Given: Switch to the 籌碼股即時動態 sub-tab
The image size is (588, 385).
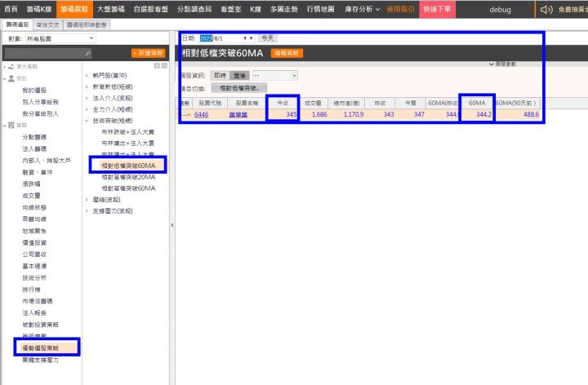Looking at the screenshot, I should (x=87, y=25).
